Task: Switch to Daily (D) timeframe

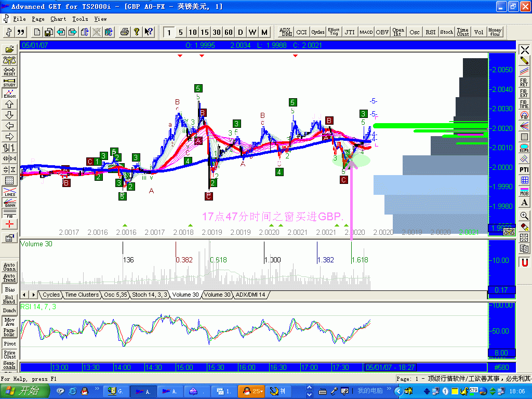Action: [x=241, y=32]
